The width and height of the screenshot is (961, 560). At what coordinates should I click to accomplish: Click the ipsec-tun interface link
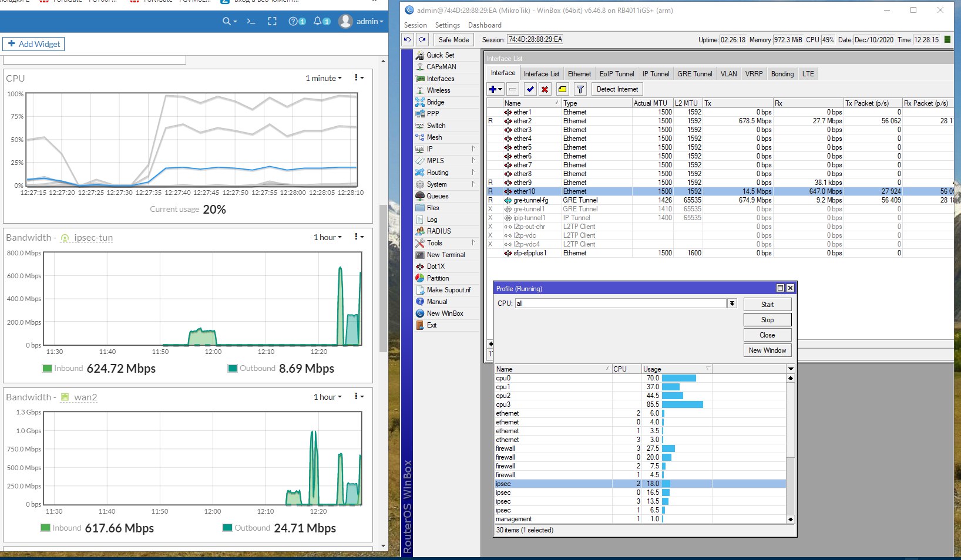93,238
